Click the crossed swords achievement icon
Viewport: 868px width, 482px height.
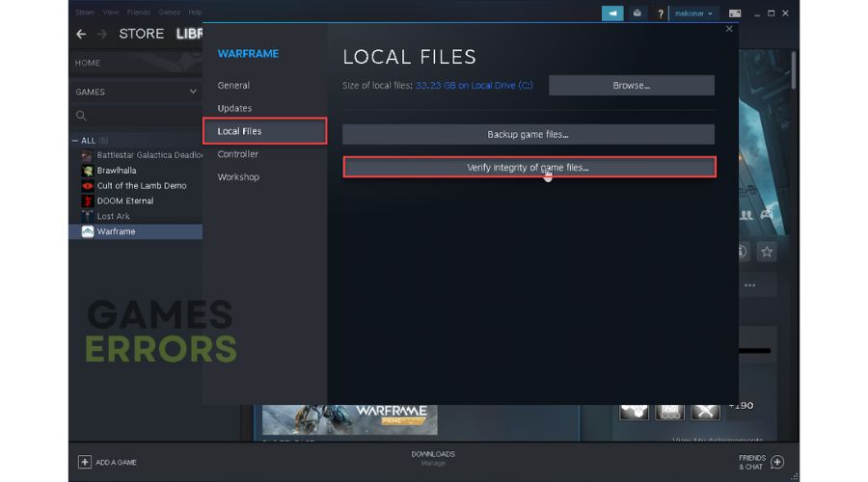pyautogui.click(x=705, y=412)
